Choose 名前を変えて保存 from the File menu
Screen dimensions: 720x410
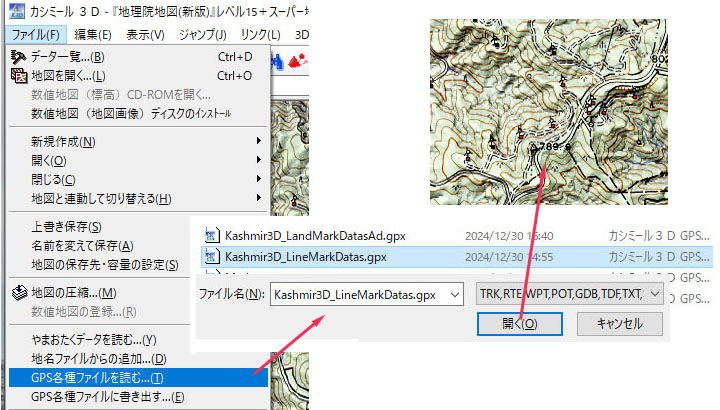(83, 246)
